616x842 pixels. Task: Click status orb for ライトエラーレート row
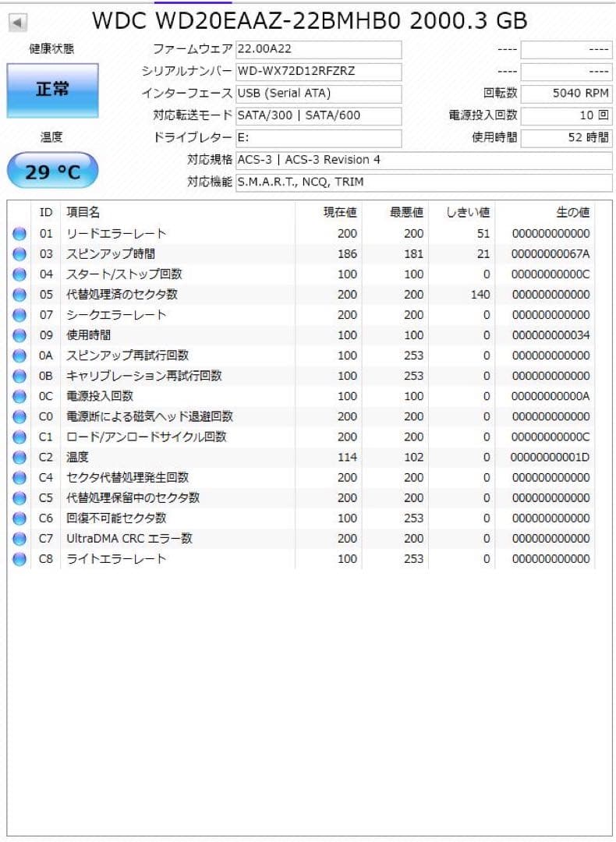(19, 559)
